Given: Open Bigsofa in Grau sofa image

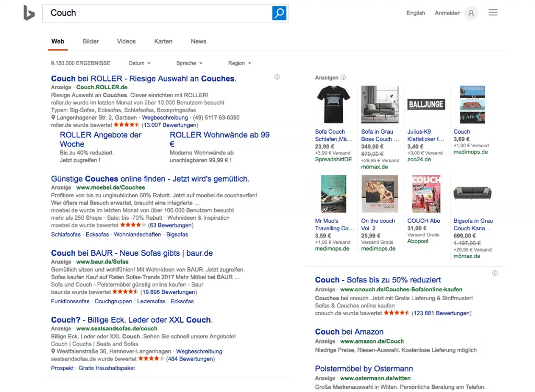Looking at the screenshot, I should pyautogui.click(x=472, y=193).
